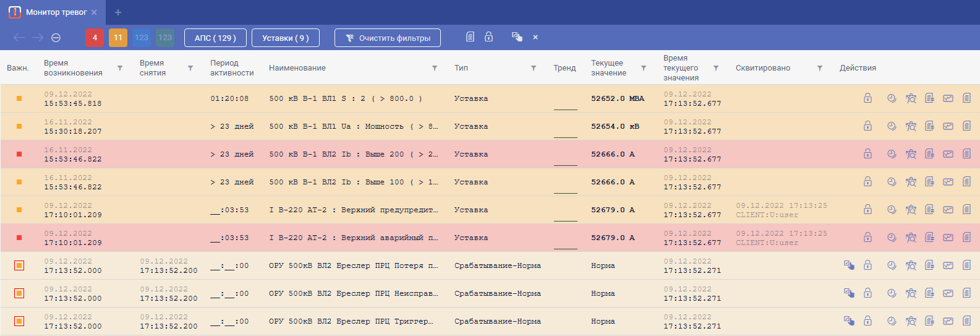The width and height of the screenshot is (980, 336).
Task: Open the document icon at the end of the first row
Action: pos(966,98)
